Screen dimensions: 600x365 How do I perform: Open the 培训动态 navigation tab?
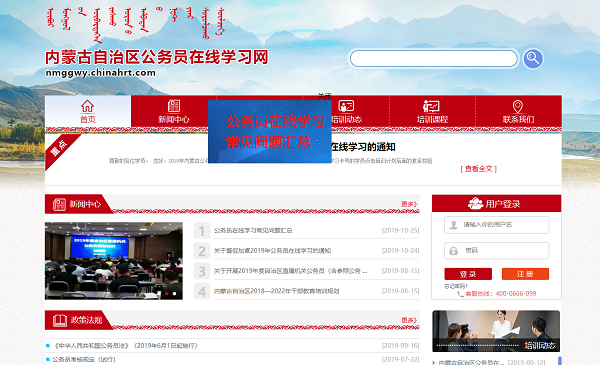tap(346, 111)
